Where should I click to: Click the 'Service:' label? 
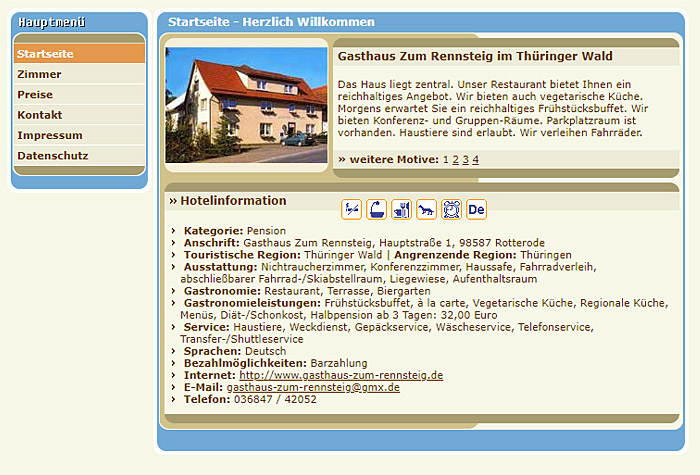[207, 327]
